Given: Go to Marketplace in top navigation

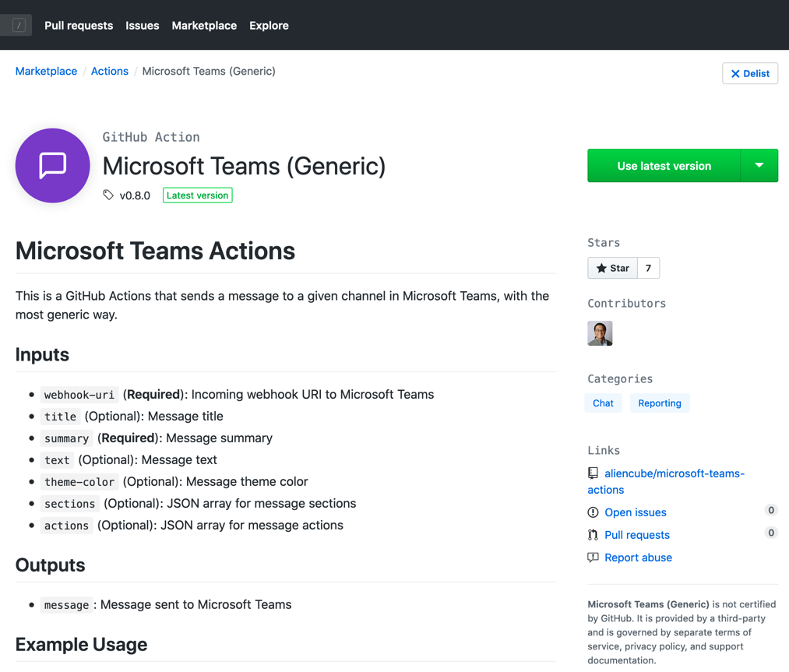Looking at the screenshot, I should pyautogui.click(x=204, y=26).
